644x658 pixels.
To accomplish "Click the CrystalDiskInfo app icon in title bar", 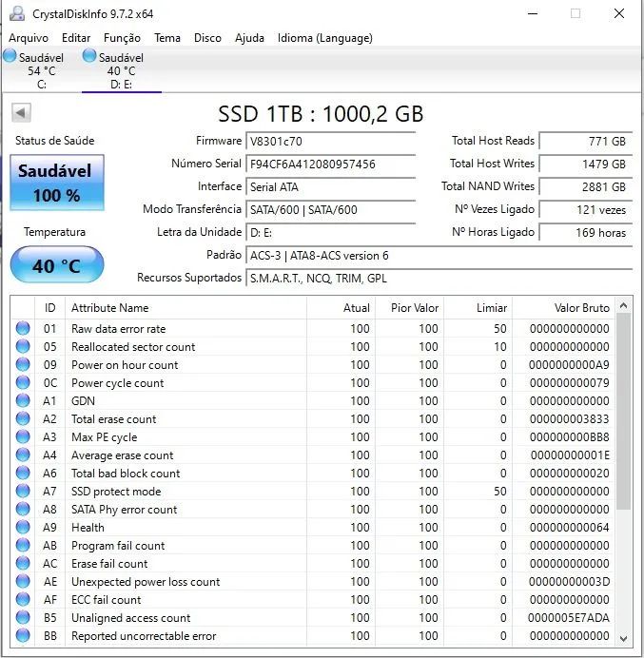I will pyautogui.click(x=18, y=13).
